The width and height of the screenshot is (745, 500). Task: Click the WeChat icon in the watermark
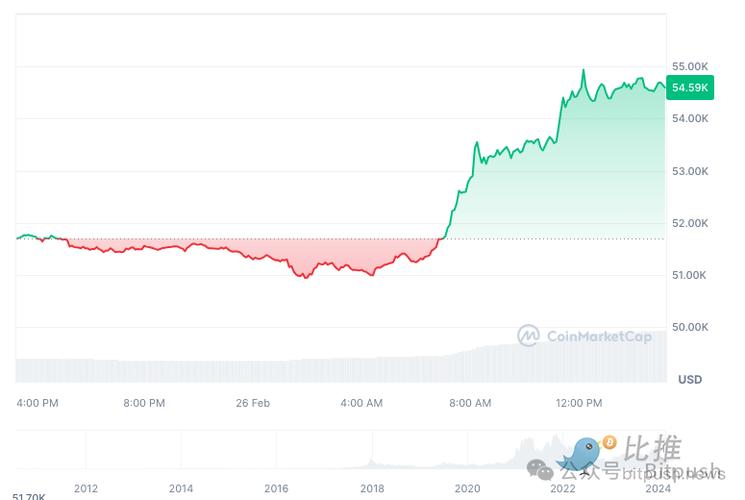(x=541, y=469)
